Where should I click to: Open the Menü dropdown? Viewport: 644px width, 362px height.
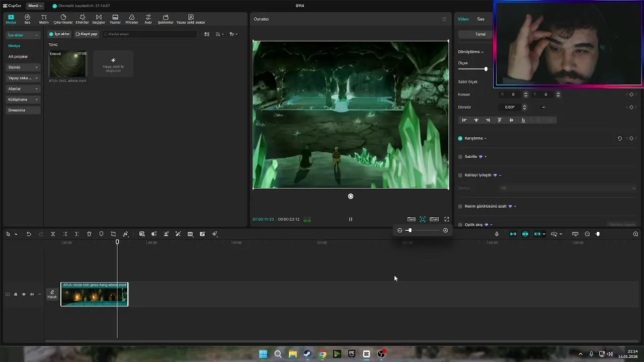point(35,6)
